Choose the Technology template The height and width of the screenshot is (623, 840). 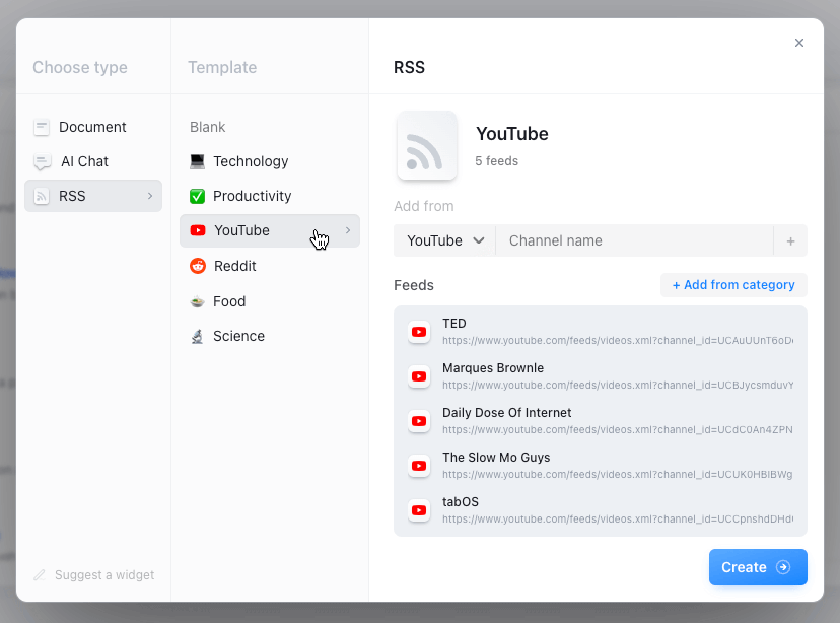coord(270,161)
